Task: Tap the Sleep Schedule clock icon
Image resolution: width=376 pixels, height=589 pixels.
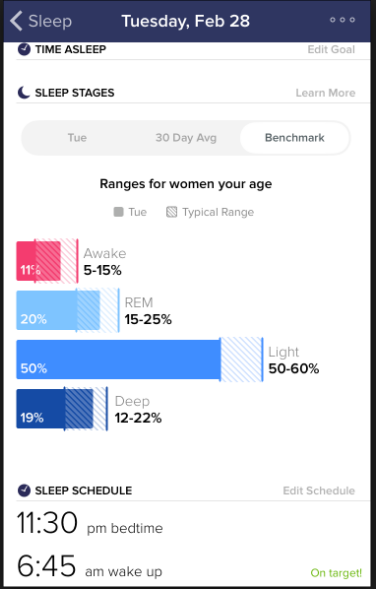Action: point(24,490)
